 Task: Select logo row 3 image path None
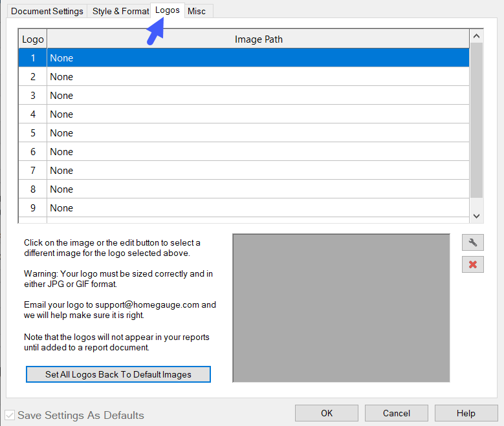[258, 96]
